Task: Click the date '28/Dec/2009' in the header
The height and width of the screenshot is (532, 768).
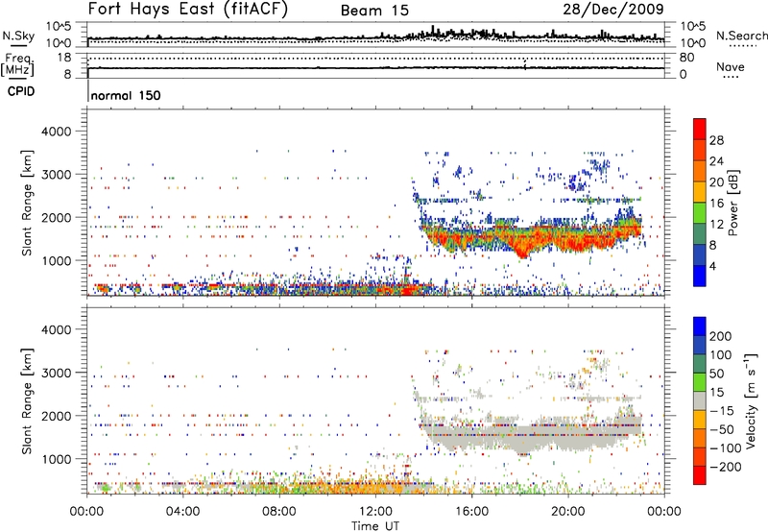Action: click(613, 9)
